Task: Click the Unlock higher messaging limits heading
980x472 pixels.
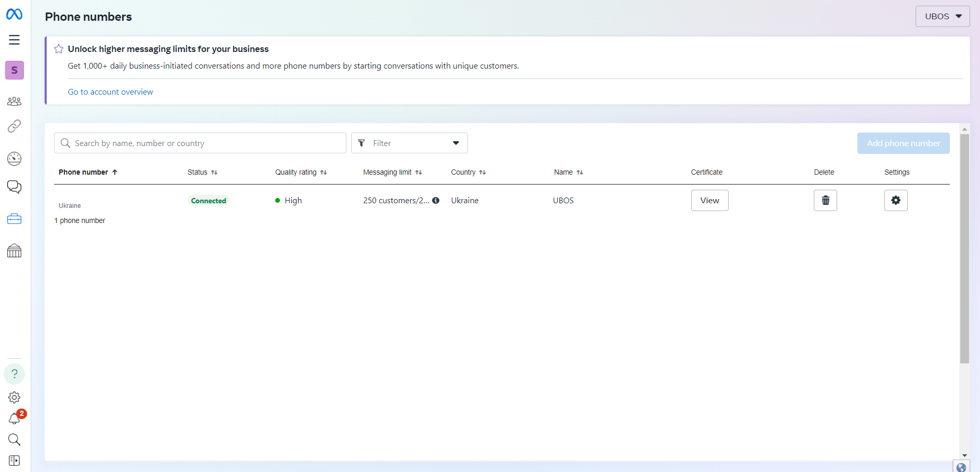Action: coord(168,49)
